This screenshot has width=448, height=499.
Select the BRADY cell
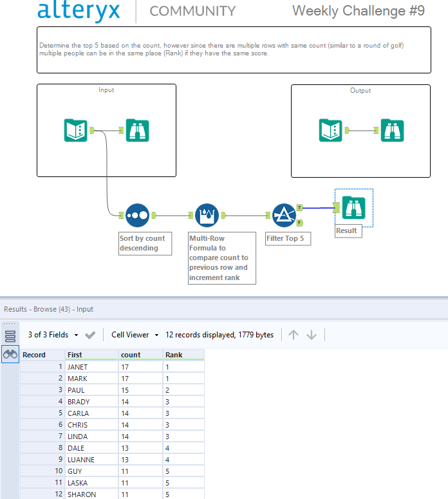click(x=91, y=402)
